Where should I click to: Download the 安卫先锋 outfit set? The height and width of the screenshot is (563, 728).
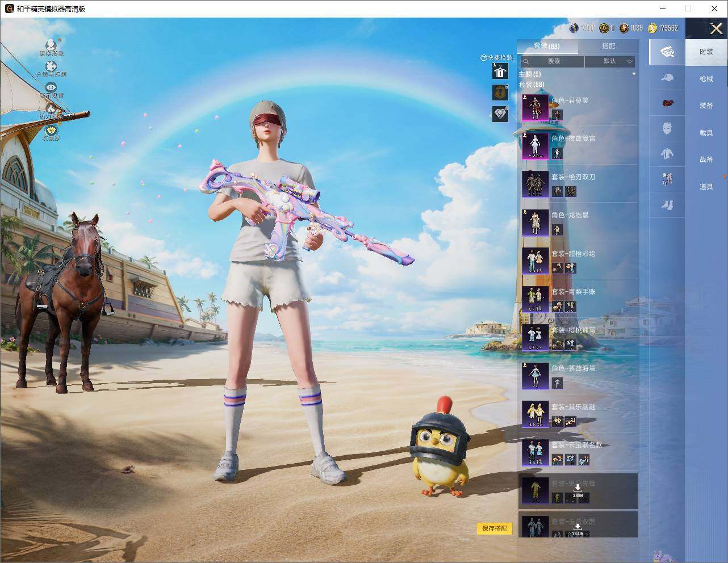pyautogui.click(x=578, y=491)
